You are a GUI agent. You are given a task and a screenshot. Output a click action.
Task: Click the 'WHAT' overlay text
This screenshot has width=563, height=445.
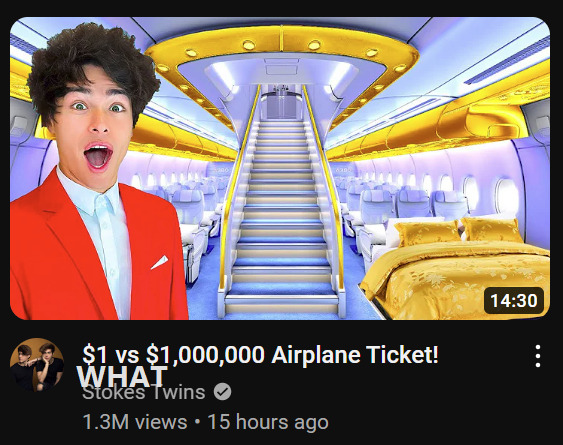(122, 376)
